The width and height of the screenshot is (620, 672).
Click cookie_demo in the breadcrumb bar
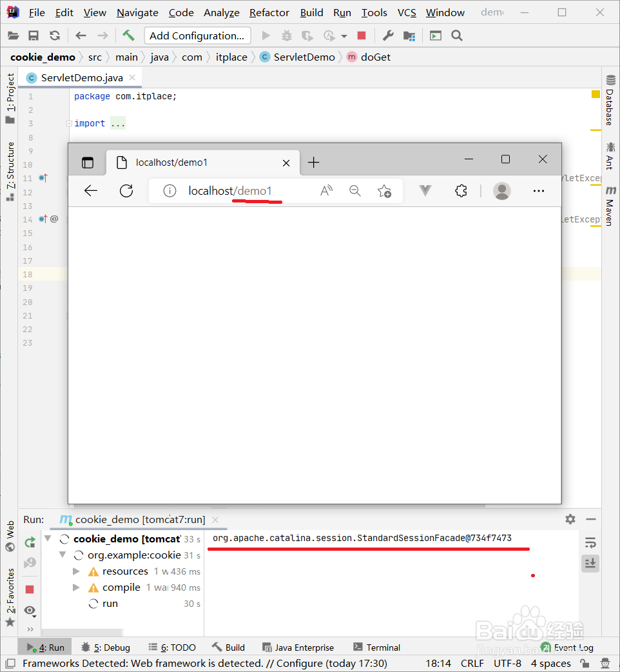[43, 57]
